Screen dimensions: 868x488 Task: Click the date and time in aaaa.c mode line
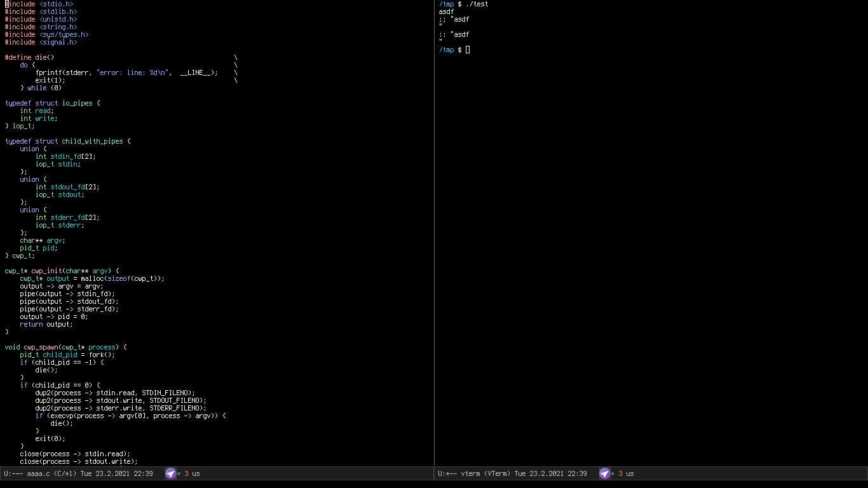pos(117,474)
